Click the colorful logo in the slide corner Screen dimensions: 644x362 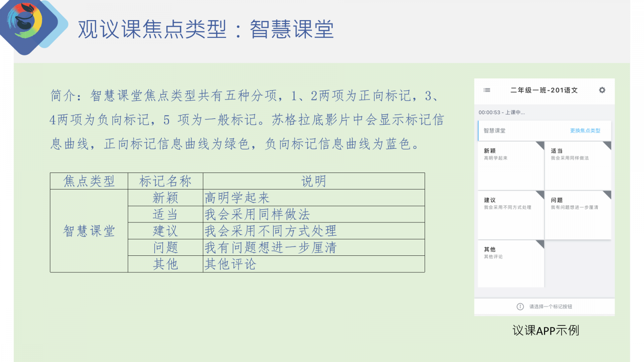click(25, 21)
